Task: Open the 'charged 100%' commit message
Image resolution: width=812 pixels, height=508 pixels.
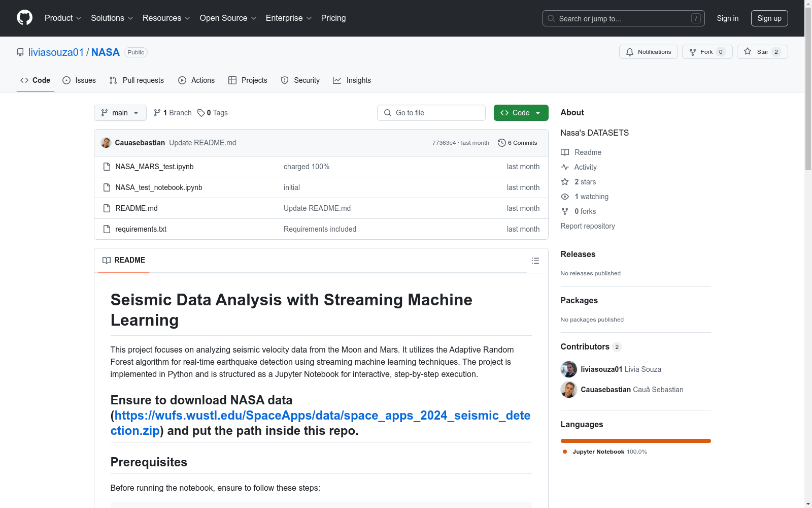Action: click(x=307, y=167)
